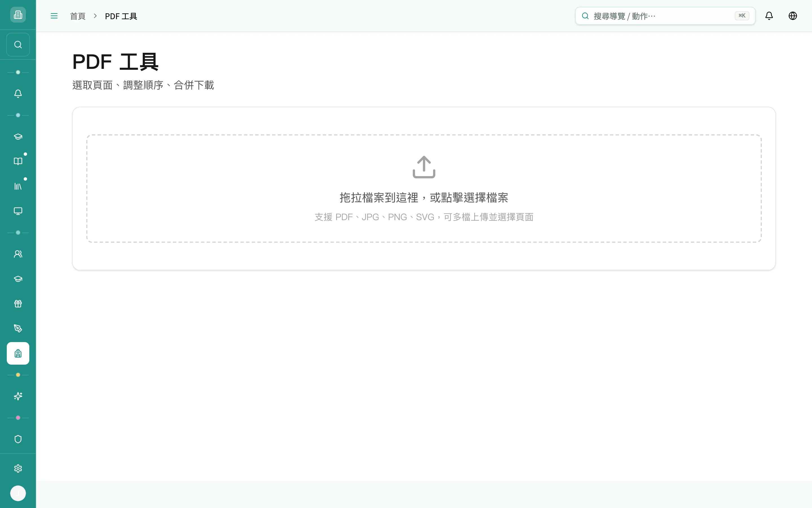
Task: Open the sidebar graduation cap above the book icon
Action: [18, 137]
